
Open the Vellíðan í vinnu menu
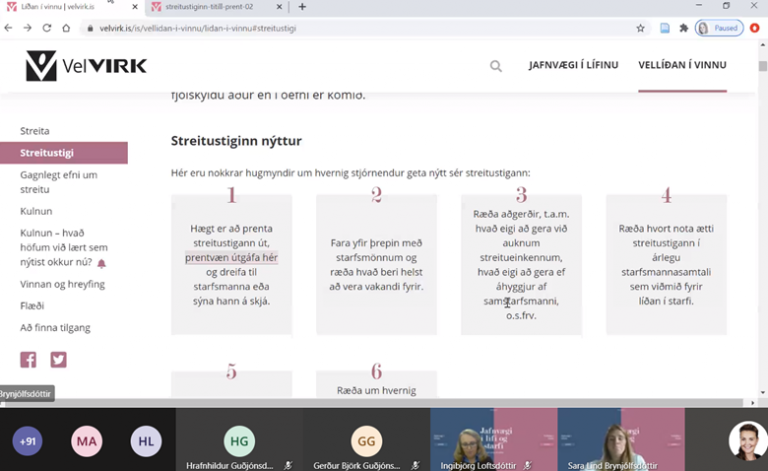[x=682, y=65]
